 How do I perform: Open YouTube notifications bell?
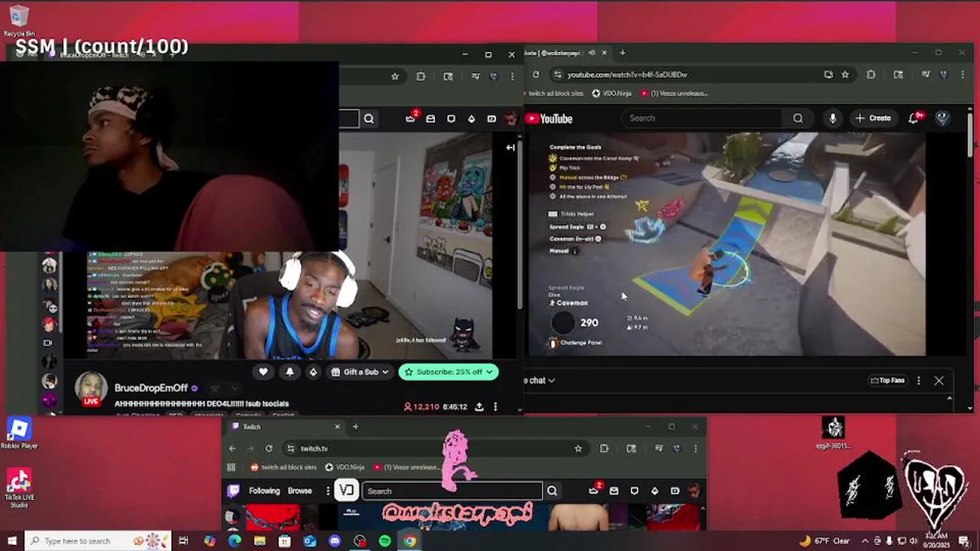(x=914, y=118)
